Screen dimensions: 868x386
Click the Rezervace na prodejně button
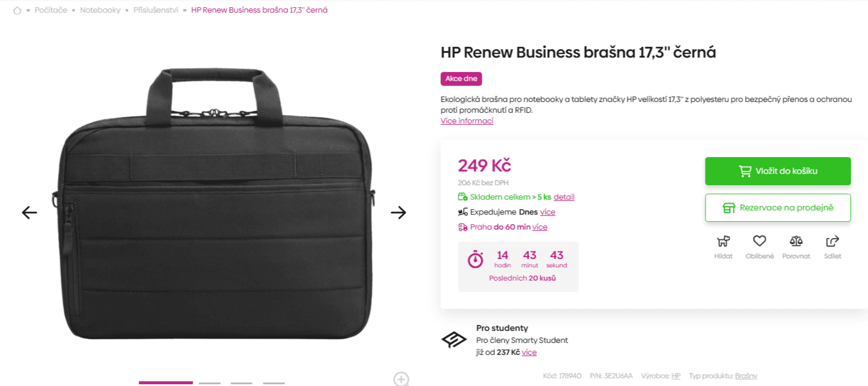tap(777, 207)
